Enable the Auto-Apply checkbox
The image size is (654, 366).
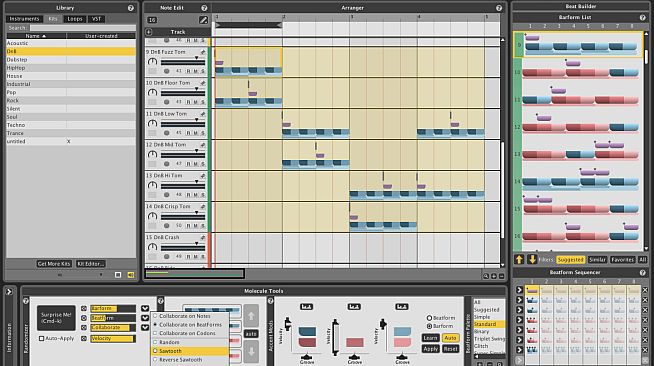coord(41,338)
